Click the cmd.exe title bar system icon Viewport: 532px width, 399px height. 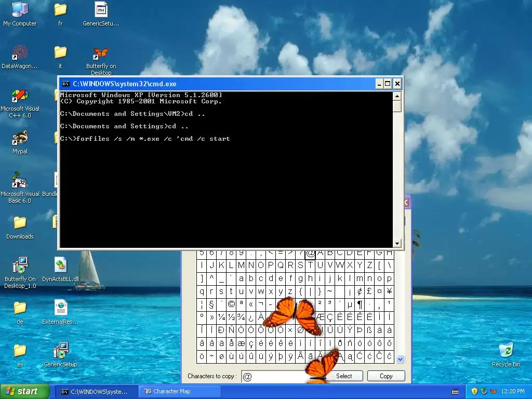tap(65, 84)
